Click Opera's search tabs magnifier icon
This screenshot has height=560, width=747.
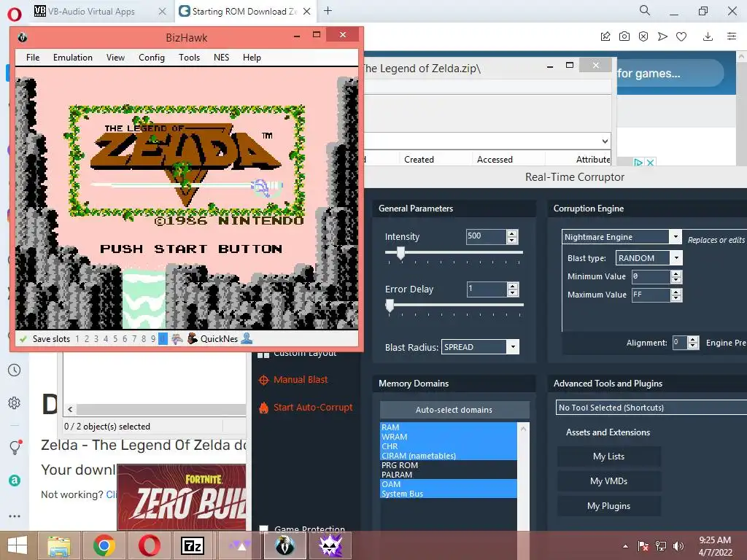tap(645, 10)
